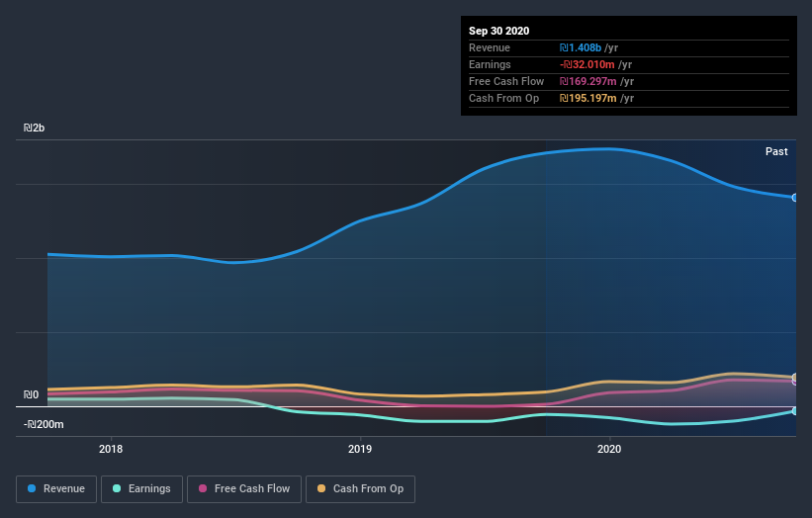Click the Revenue row label in tooltip

coord(490,47)
